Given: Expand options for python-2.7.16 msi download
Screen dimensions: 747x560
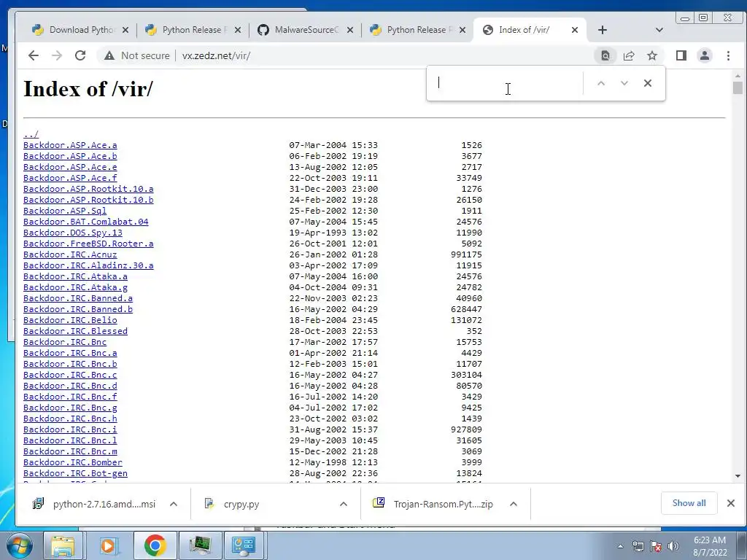Looking at the screenshot, I should coord(174,504).
